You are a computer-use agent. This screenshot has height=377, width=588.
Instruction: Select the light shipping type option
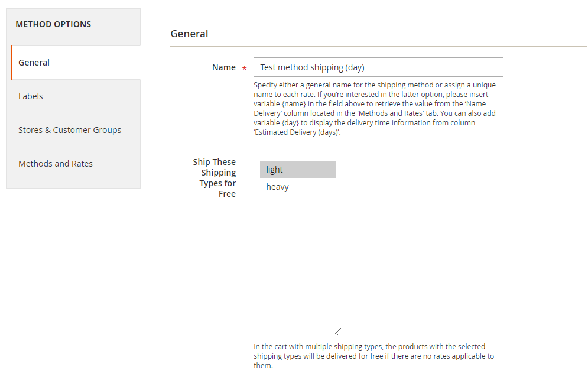tap(298, 170)
